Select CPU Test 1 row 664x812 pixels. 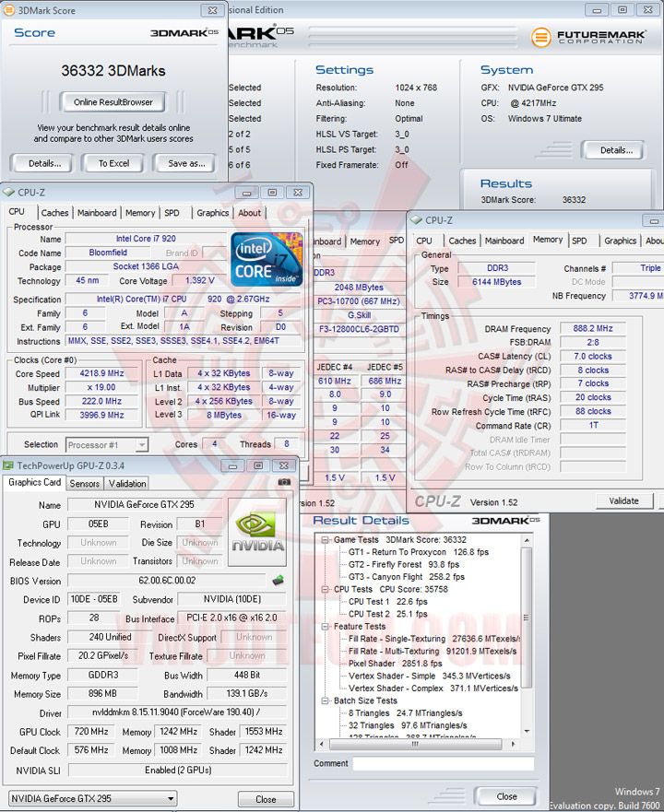click(x=387, y=602)
